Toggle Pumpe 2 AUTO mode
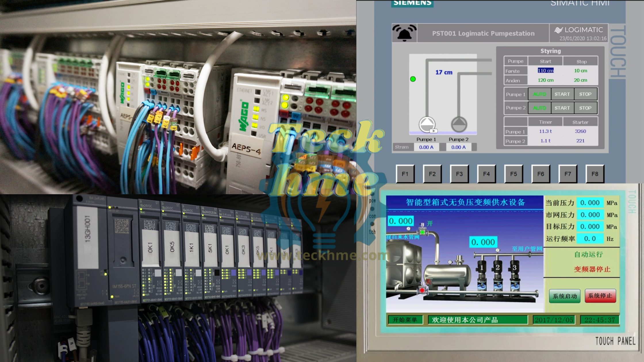Viewport: 644px width, 362px height. click(539, 108)
